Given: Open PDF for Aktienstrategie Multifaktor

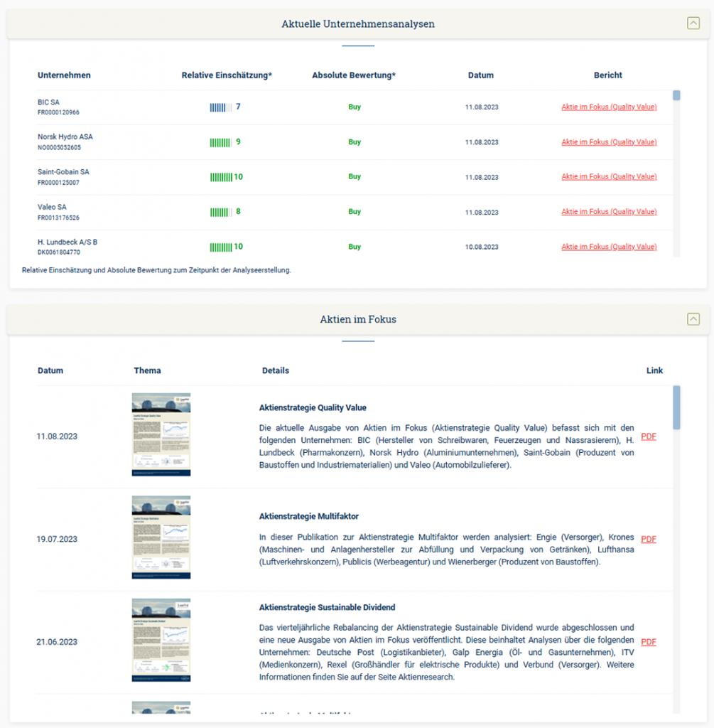Looking at the screenshot, I should (x=649, y=539).
